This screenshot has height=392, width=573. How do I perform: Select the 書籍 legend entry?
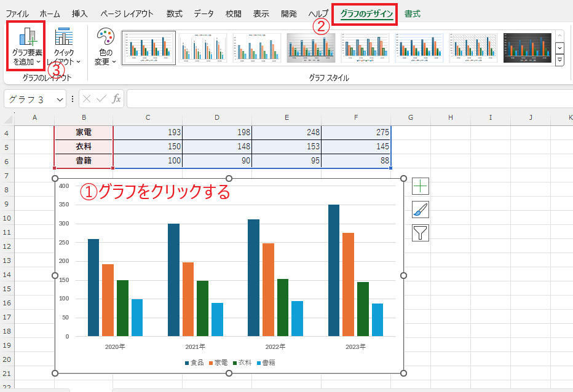click(266, 363)
